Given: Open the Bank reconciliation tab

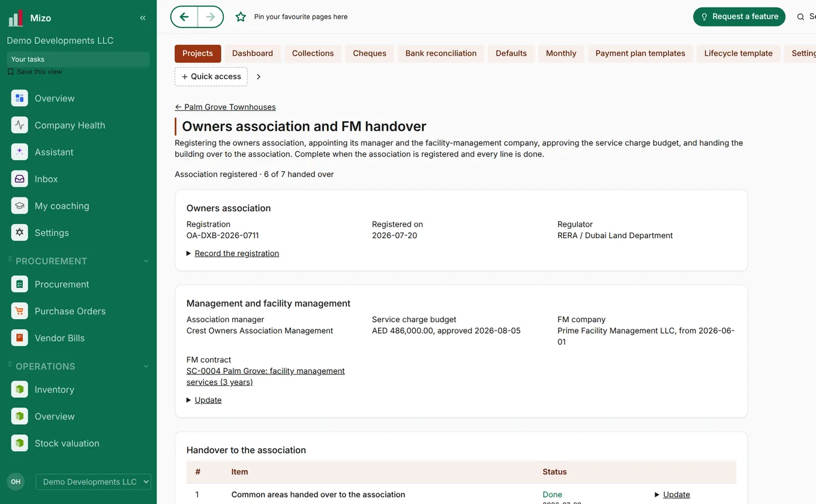Looking at the screenshot, I should pyautogui.click(x=441, y=53).
